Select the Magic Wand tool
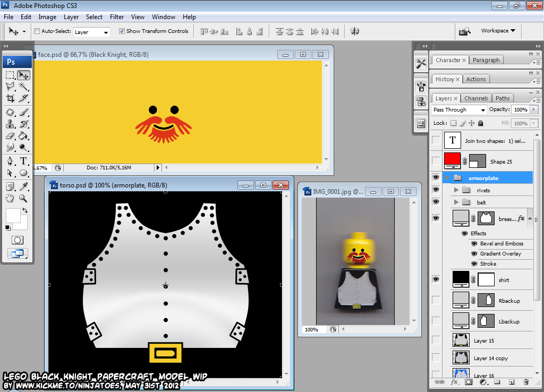Image resolution: width=544 pixels, height=392 pixels. tap(23, 87)
